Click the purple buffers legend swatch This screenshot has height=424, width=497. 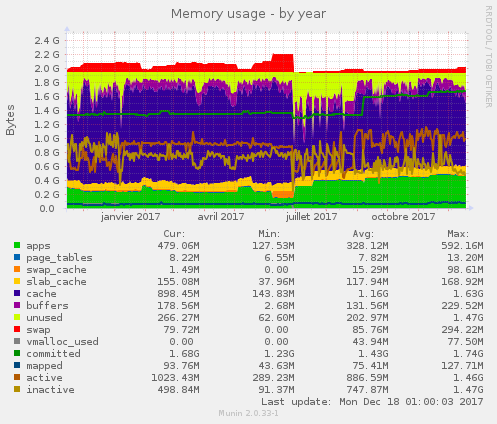[x=17, y=305]
